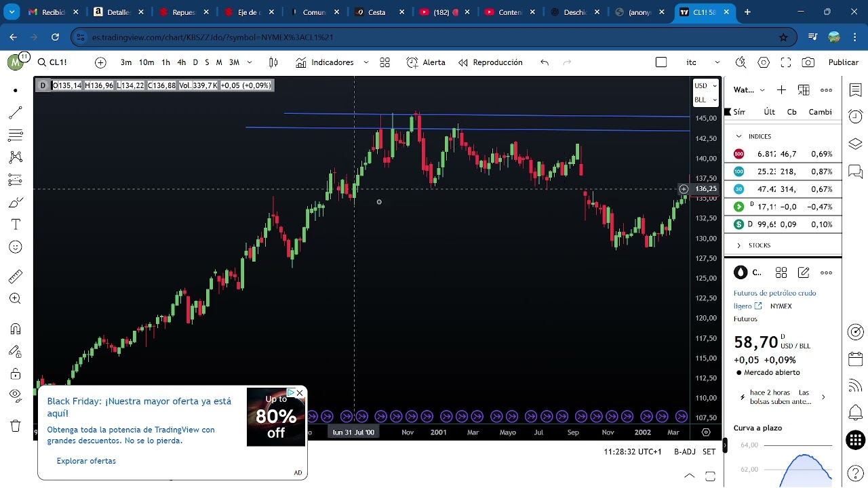Toggle B-ADJ back-adjustment
The image size is (868, 488).
coord(685,451)
